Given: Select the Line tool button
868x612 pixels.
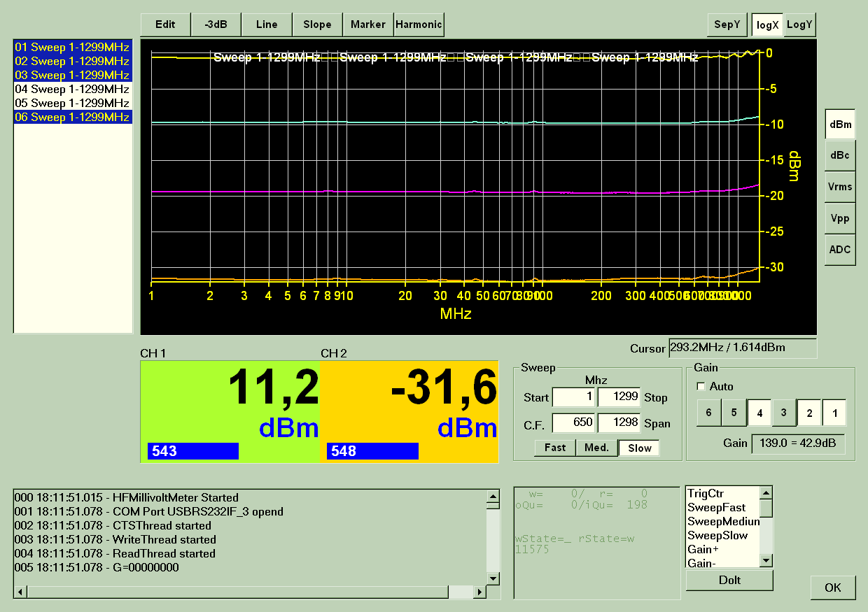Looking at the screenshot, I should click(267, 24).
